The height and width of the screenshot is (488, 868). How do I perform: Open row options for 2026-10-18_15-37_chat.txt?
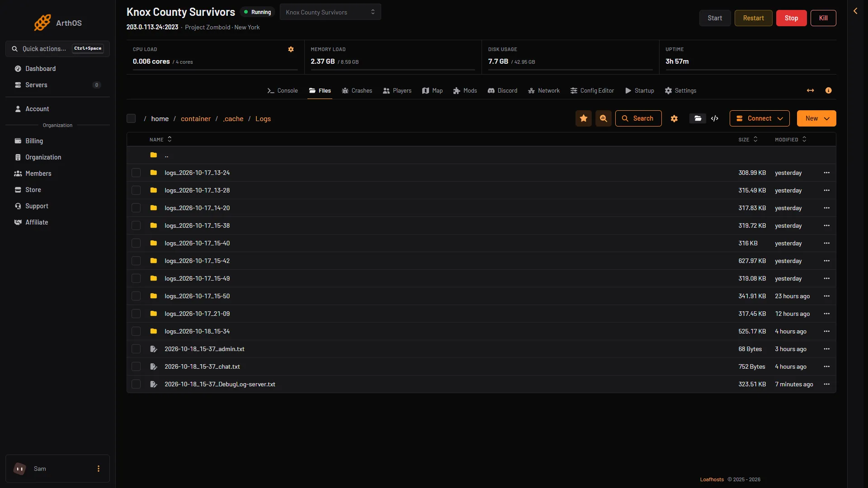pyautogui.click(x=827, y=366)
